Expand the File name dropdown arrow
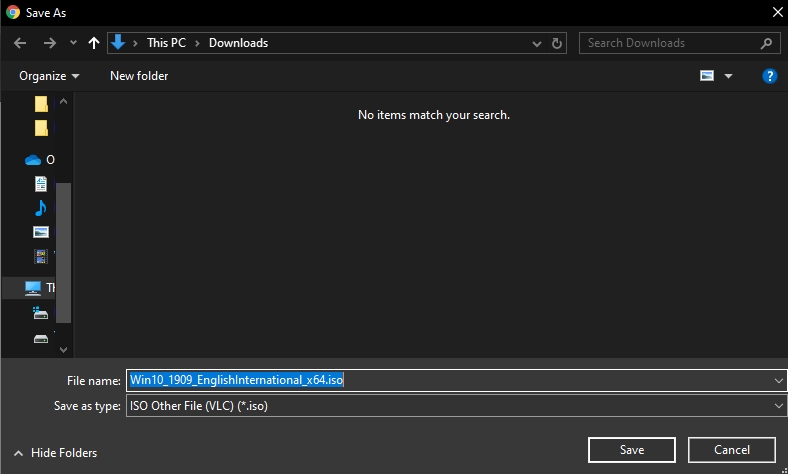This screenshot has height=474, width=788. click(778, 381)
